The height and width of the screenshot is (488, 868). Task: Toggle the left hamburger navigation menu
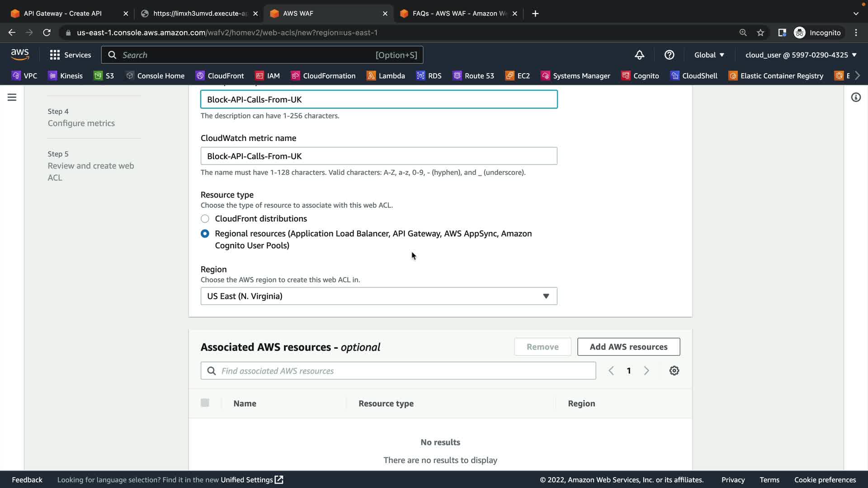[12, 97]
